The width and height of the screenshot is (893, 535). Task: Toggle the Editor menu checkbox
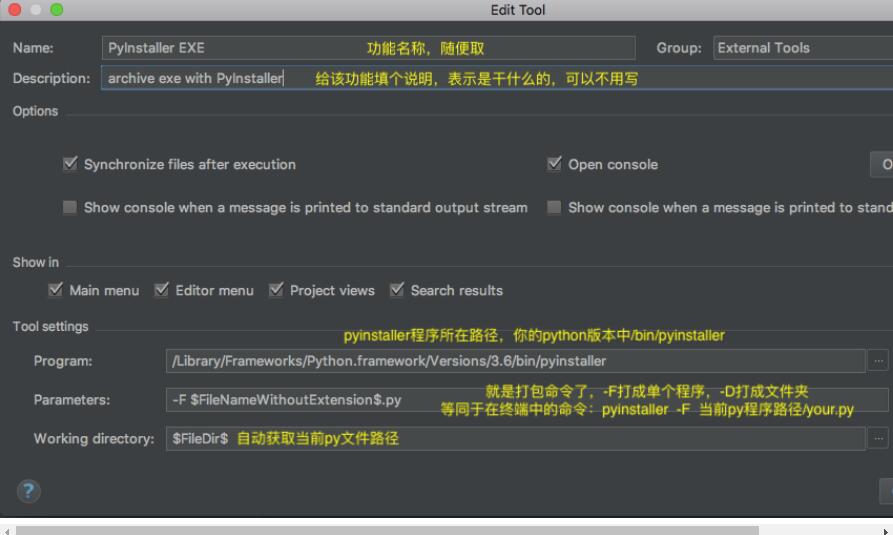[x=161, y=290]
